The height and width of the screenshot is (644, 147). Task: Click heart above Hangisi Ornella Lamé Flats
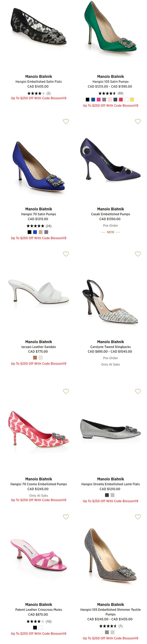coord(138,391)
